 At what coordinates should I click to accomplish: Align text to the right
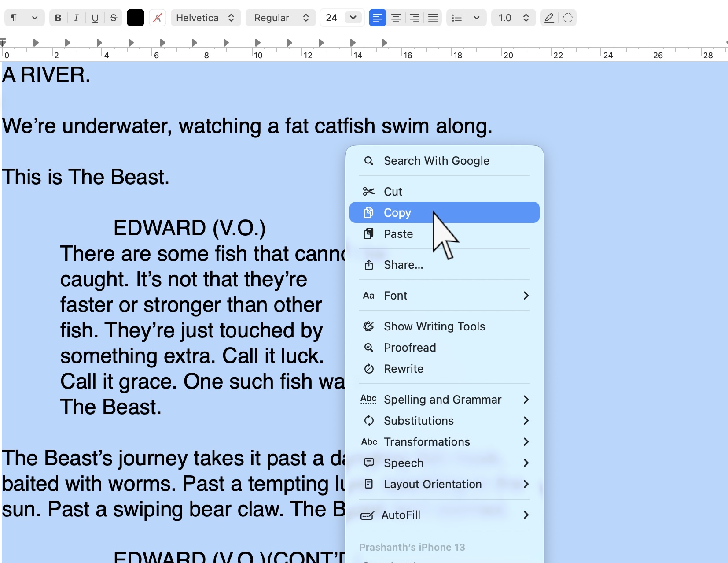pos(414,18)
